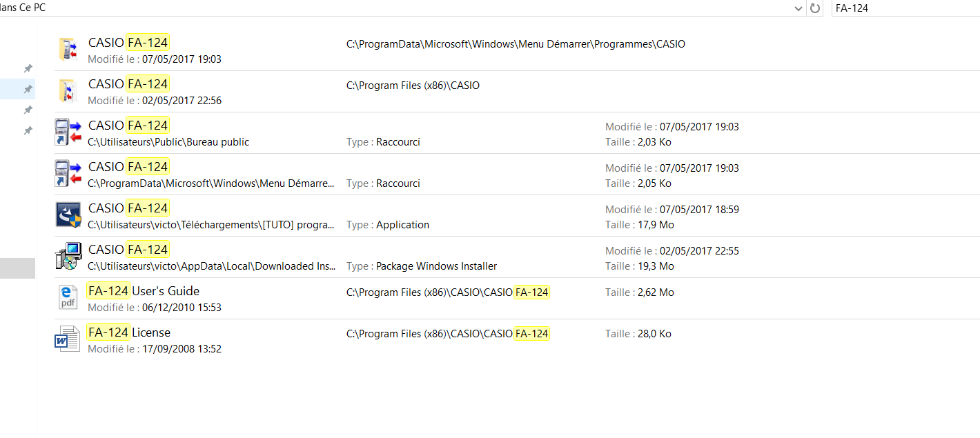980x438 pixels.
Task: Click 'Taille : 19,3 Mo' value
Action: pyautogui.click(x=640, y=266)
